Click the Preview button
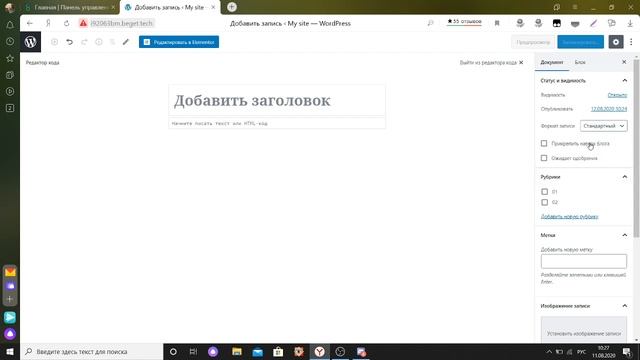The width and height of the screenshot is (640, 360). pos(533,42)
